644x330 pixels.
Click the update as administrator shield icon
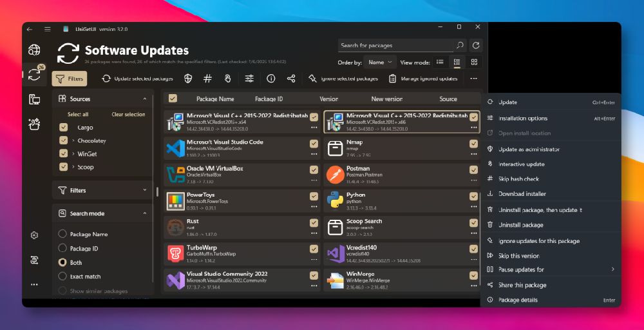(x=188, y=79)
